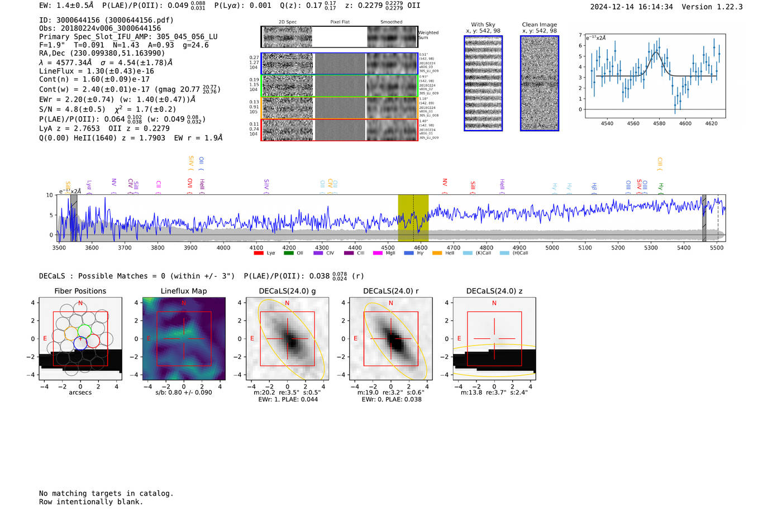The image size is (782, 532).
Task: Click the No matching targets in catalog text
Action: [x=106, y=493]
